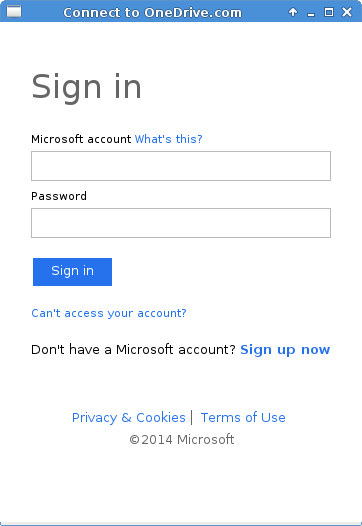Click the 'Don't have a Microsoft account?' text
Image resolution: width=362 pixels, height=526 pixels.
click(134, 350)
